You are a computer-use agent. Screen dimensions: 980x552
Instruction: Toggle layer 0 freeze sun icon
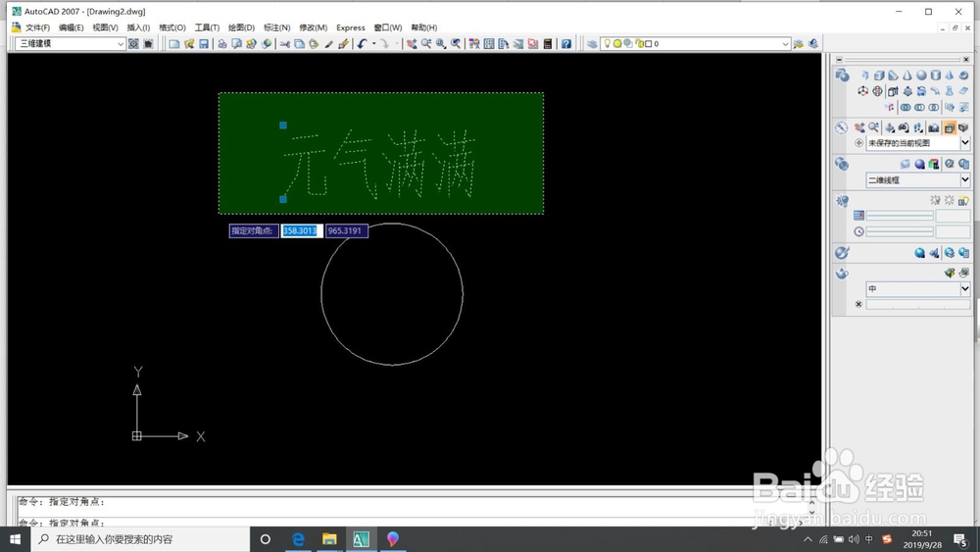[x=617, y=44]
